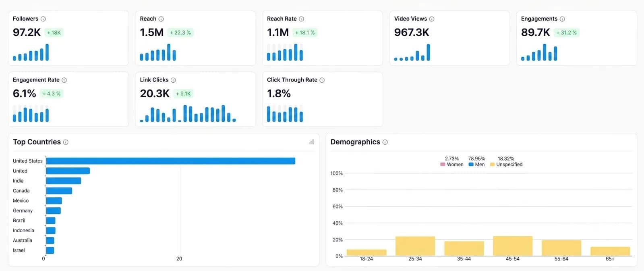Click the Link Clicks mini bar chart

tap(188, 113)
